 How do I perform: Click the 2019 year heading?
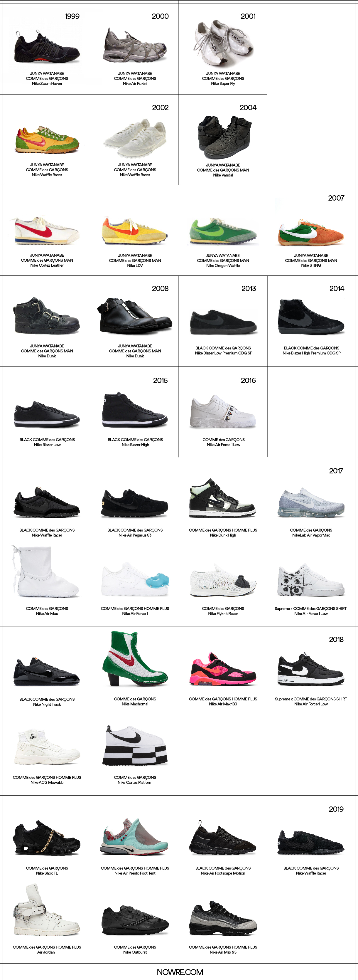point(336,809)
